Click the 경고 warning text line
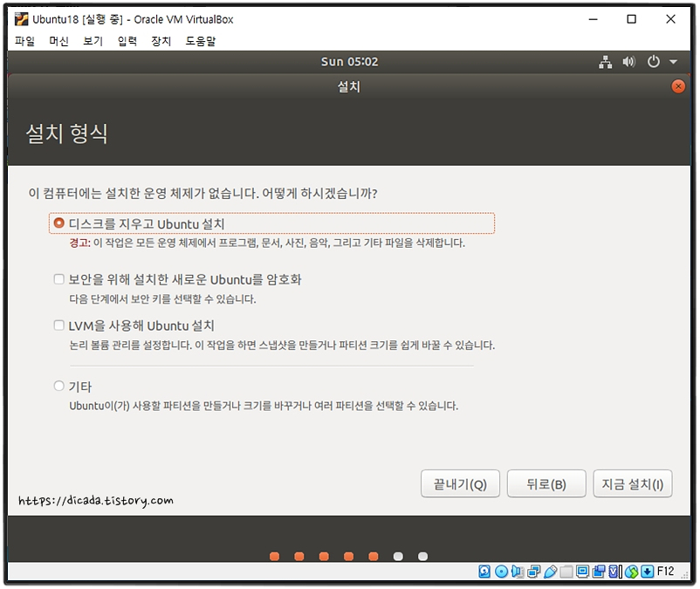Viewport: 700px width, 589px height. click(x=267, y=243)
